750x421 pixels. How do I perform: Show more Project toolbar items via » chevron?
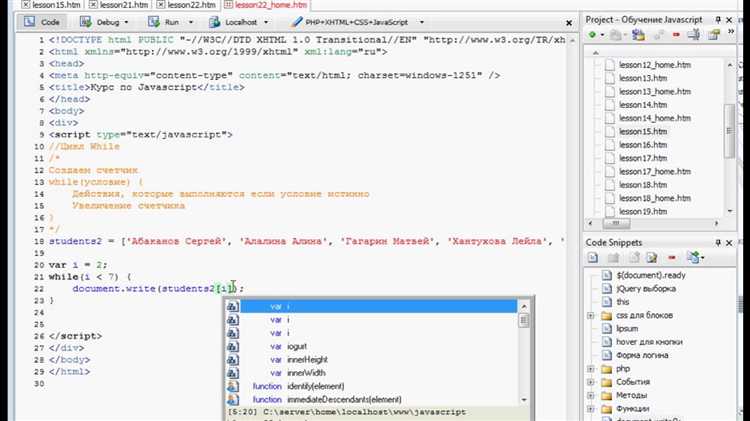731,33
